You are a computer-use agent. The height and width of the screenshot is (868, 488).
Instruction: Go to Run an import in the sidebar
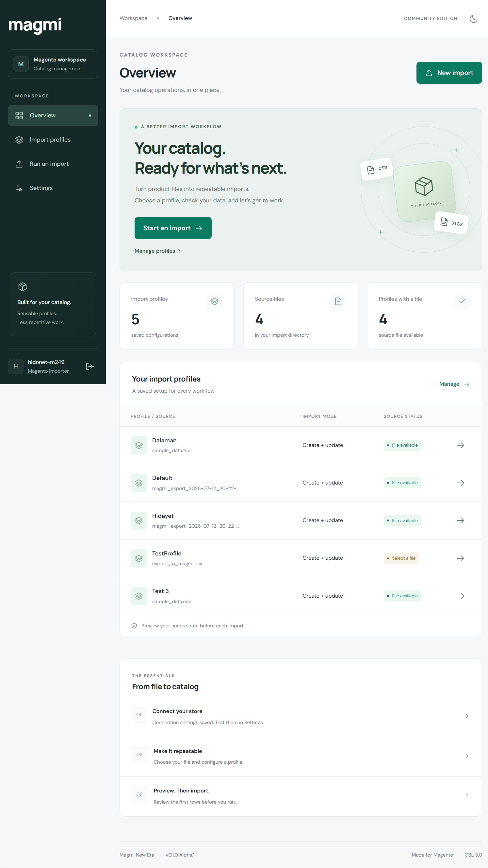click(x=53, y=164)
